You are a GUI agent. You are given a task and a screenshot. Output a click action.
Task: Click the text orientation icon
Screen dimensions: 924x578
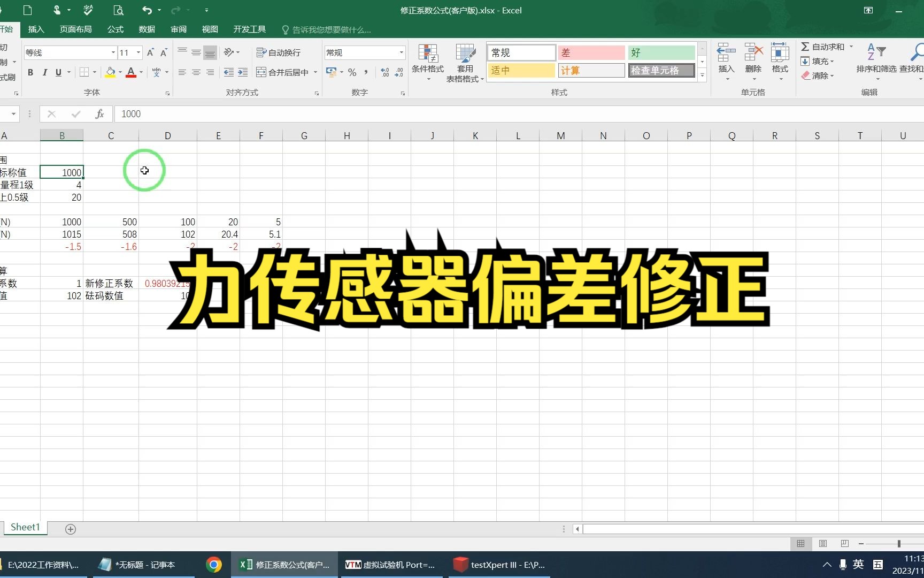tap(229, 52)
